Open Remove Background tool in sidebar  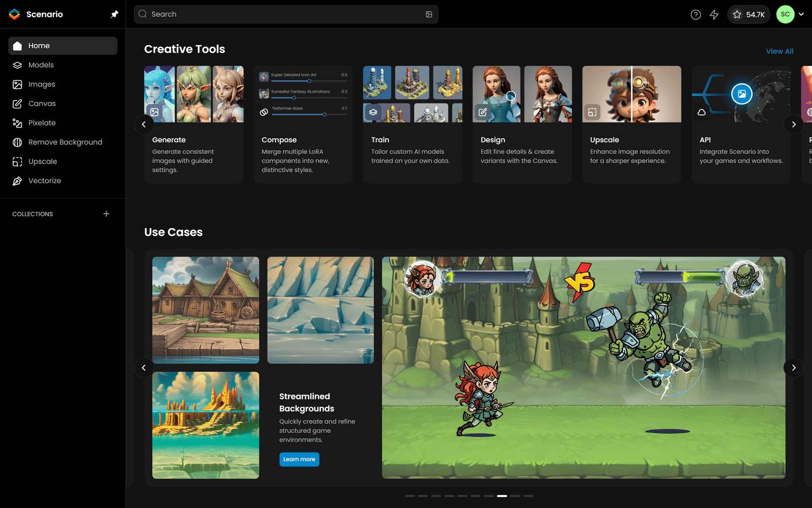(x=65, y=142)
